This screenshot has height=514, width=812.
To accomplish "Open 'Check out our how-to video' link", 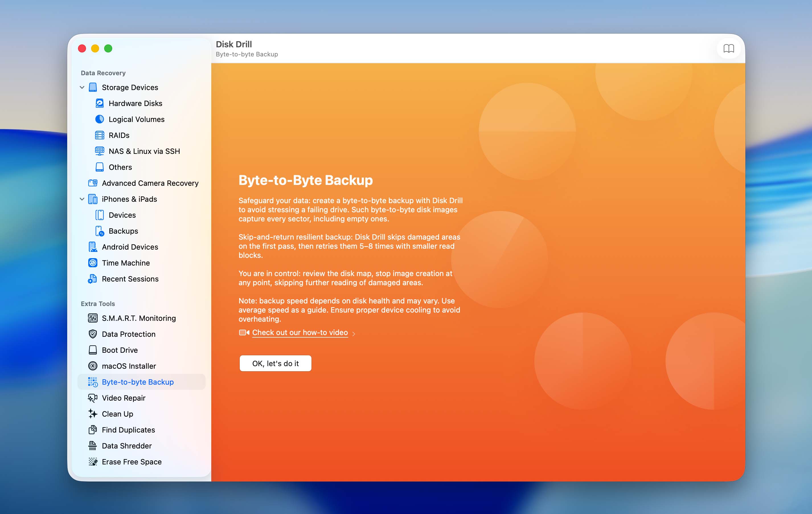I will coord(300,333).
